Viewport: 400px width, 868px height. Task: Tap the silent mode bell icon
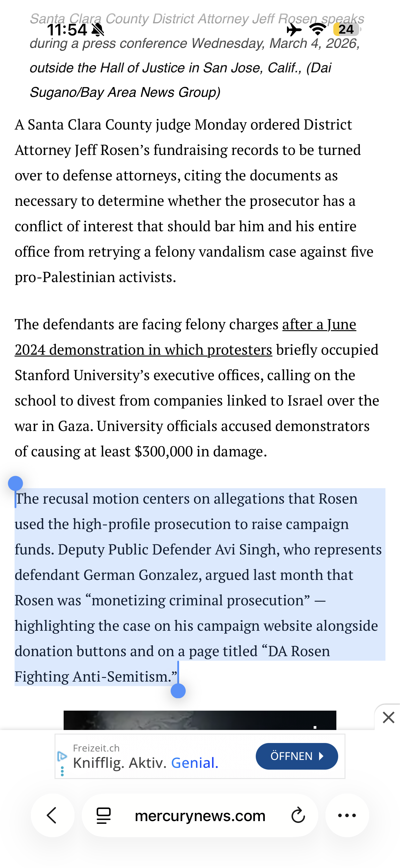pyautogui.click(x=98, y=30)
